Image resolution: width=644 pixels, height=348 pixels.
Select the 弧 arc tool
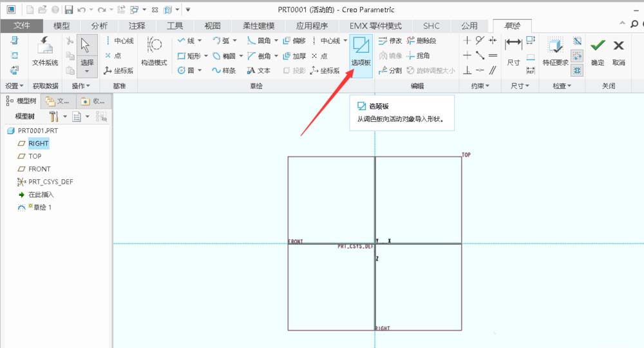coord(222,41)
